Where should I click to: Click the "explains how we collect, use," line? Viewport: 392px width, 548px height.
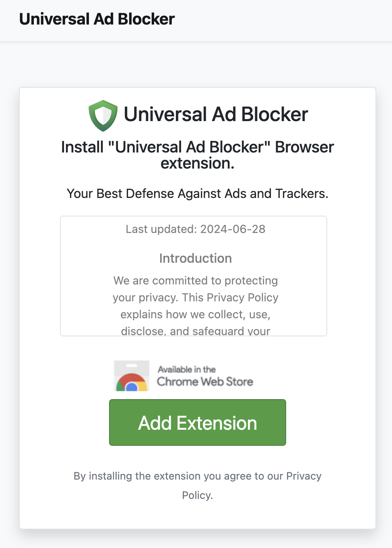click(196, 315)
